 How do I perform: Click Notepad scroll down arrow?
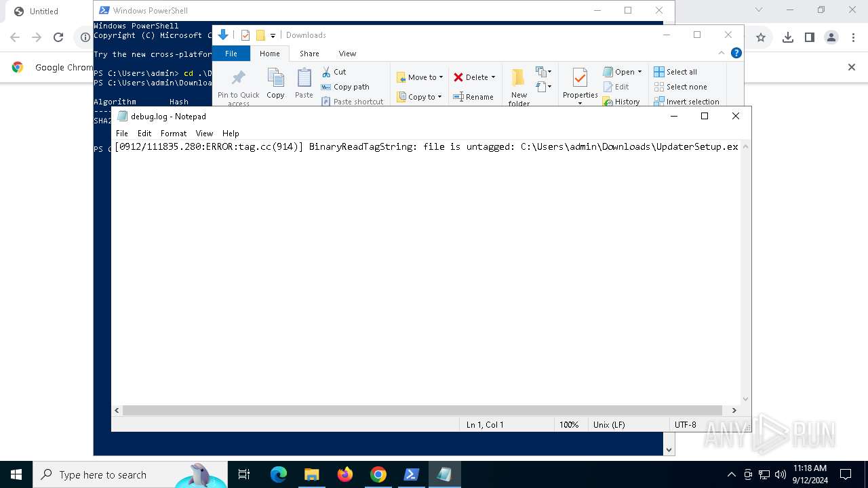[746, 399]
